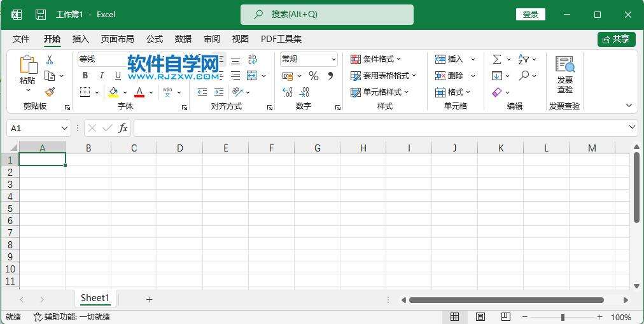Cut selection with the scissors icon

[49, 60]
